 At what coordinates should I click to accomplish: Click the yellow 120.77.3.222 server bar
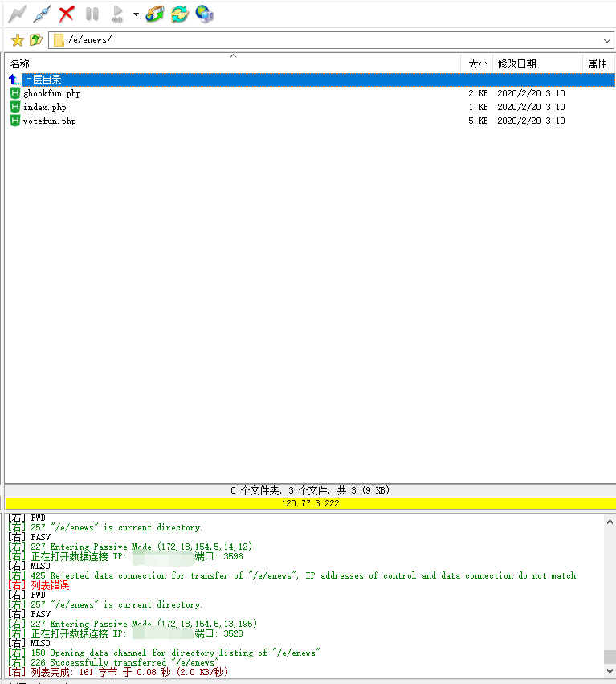[x=310, y=503]
